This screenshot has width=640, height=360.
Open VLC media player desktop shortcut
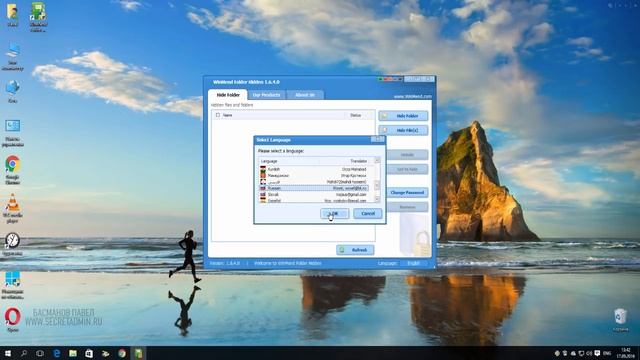pyautogui.click(x=13, y=208)
